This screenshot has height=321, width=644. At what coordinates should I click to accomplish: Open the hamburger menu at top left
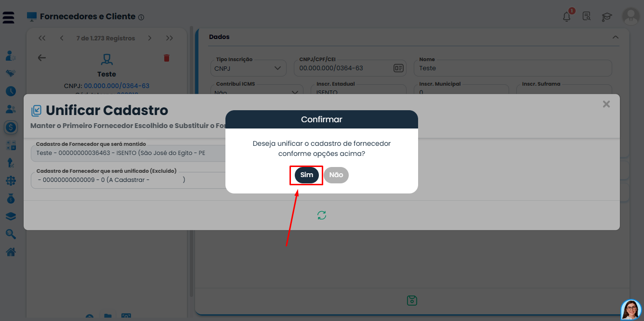8,17
